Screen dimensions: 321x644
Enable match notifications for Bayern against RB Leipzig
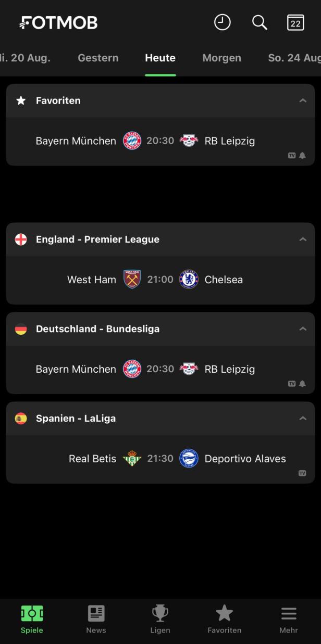303,155
